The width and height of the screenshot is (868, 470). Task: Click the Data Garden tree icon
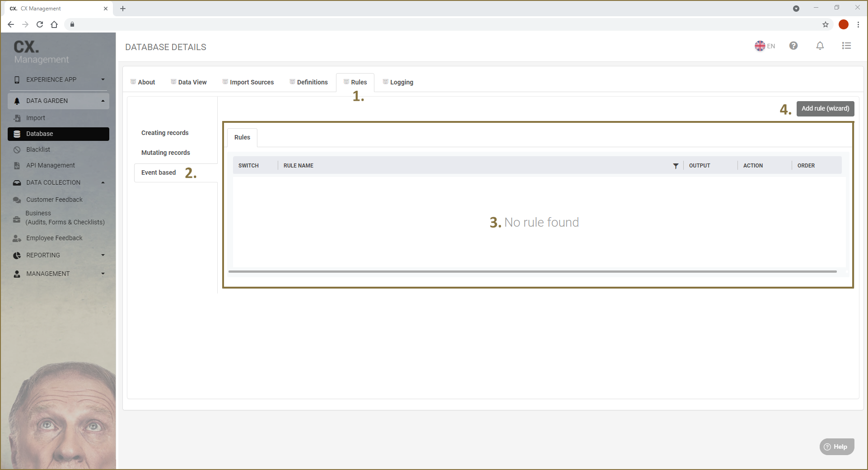(17, 101)
